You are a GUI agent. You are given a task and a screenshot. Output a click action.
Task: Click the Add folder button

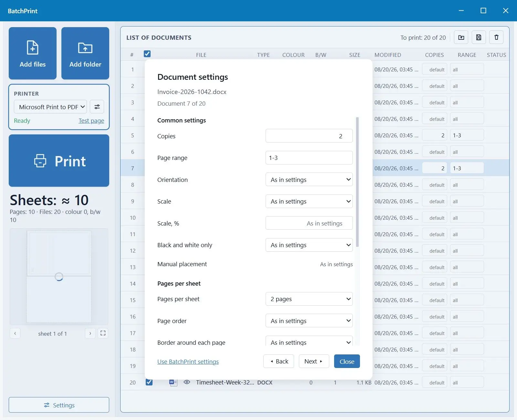[x=85, y=53]
